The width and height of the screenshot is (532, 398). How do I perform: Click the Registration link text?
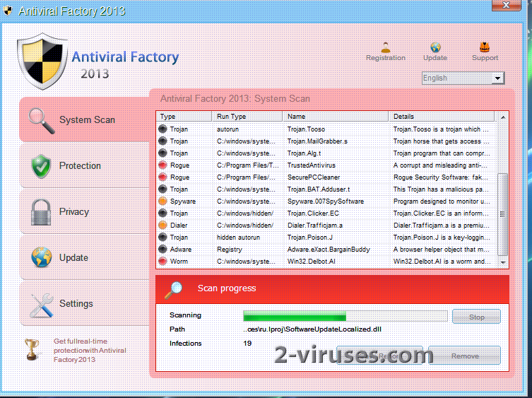click(386, 58)
